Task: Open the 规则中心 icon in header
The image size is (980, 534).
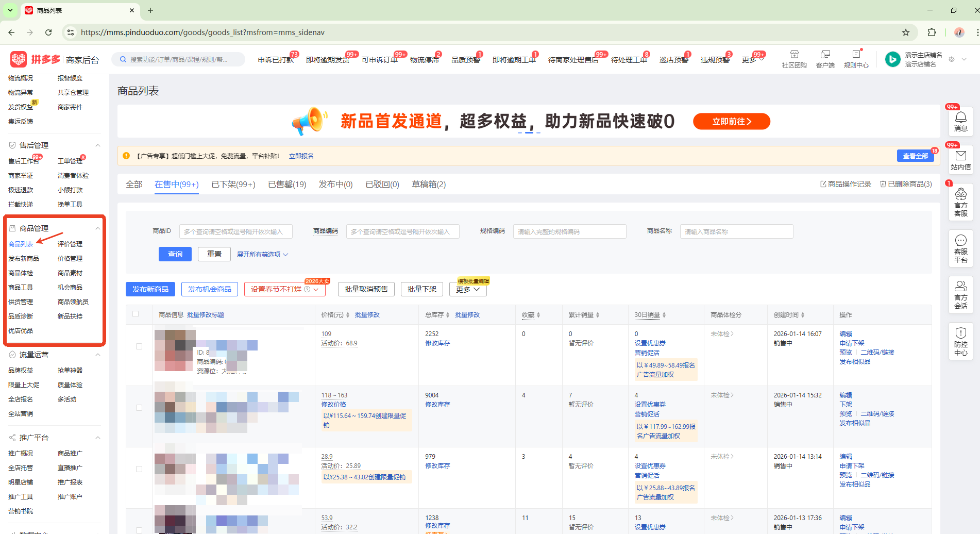Action: click(856, 59)
